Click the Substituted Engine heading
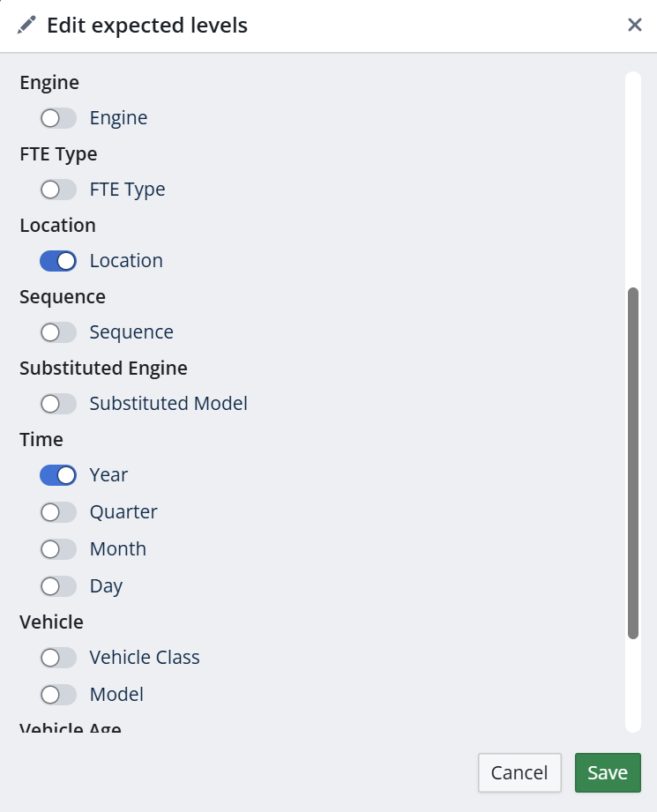The image size is (657, 812). coord(103,368)
